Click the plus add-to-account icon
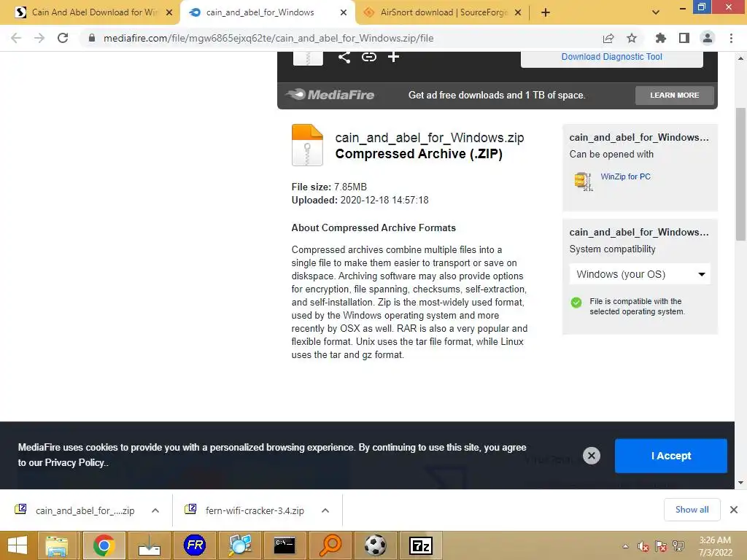This screenshot has height=560, width=747. pos(393,57)
